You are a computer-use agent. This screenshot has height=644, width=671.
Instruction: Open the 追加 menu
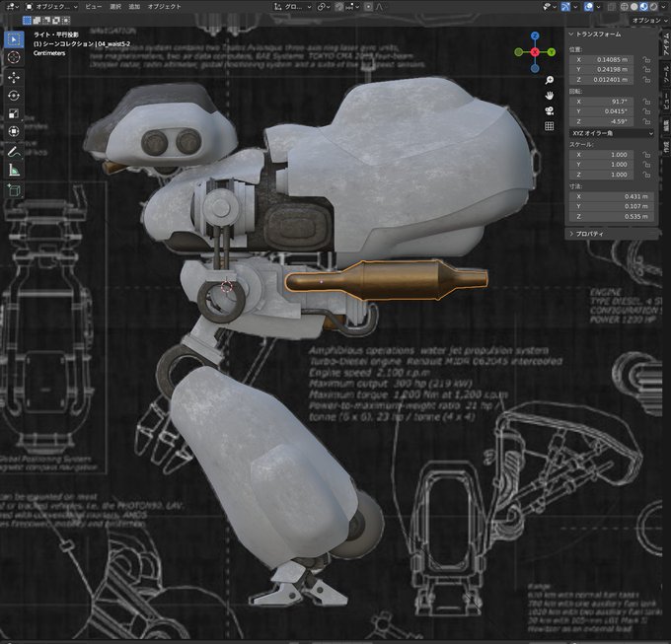tap(134, 7)
